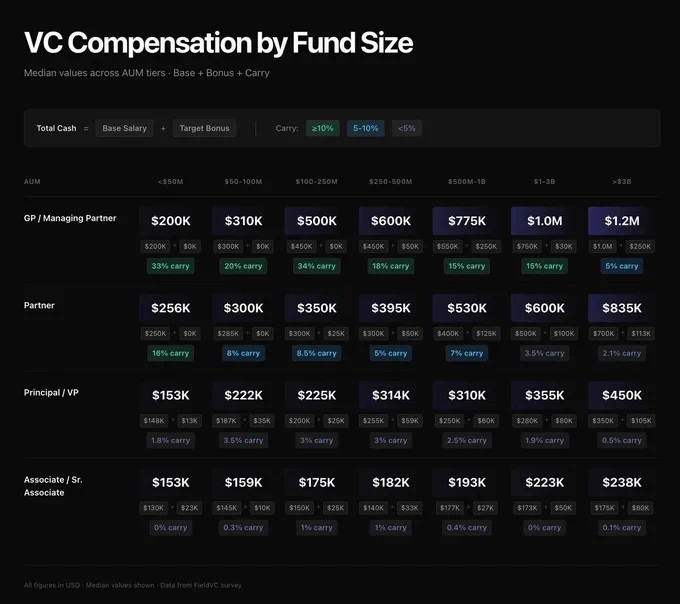This screenshot has width=680, height=604.
Task: Select the green "≥10%" carry legend chip
Action: point(323,128)
